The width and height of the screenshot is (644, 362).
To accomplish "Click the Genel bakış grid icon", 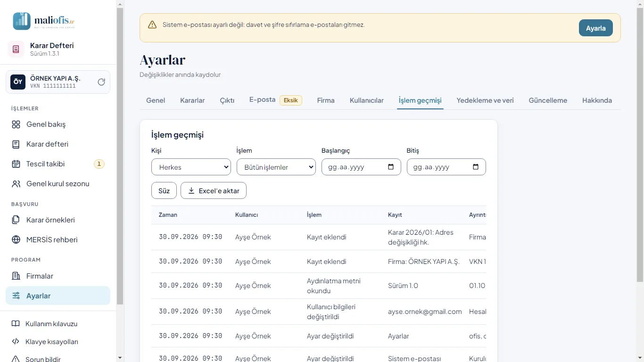I will click(x=16, y=124).
